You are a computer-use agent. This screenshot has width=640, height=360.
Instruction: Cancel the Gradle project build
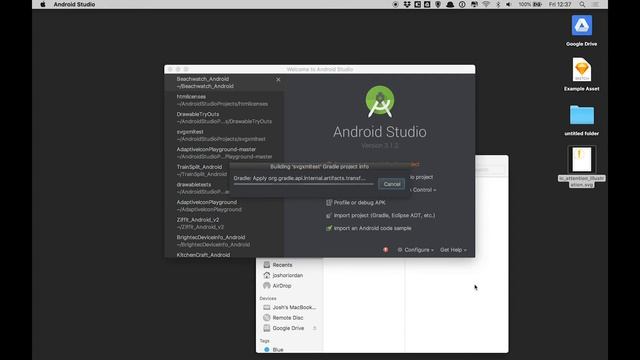click(392, 184)
